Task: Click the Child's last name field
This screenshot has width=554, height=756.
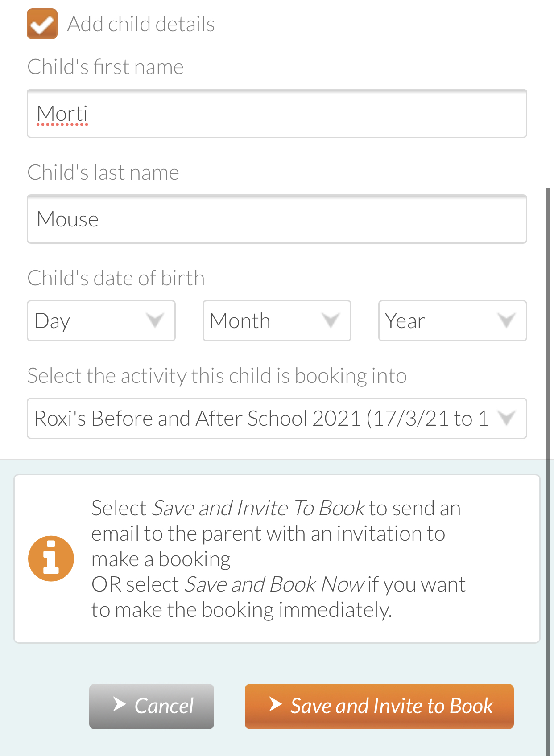Action: click(277, 219)
